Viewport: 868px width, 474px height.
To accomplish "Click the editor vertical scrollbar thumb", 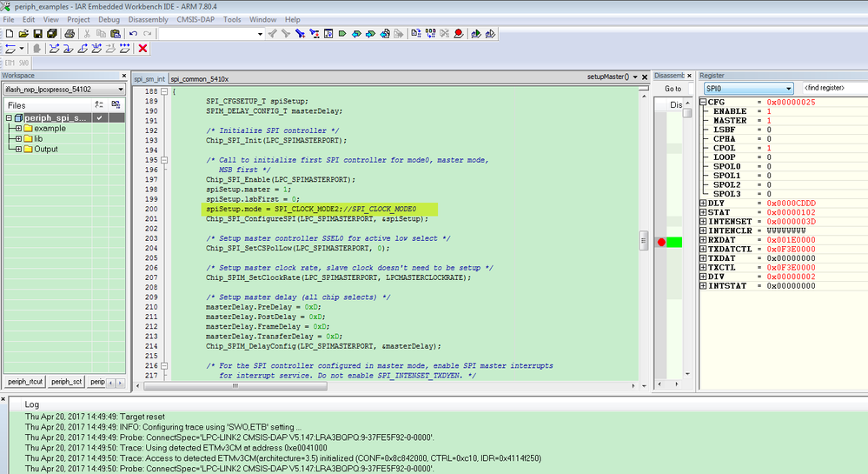I will coord(643,241).
